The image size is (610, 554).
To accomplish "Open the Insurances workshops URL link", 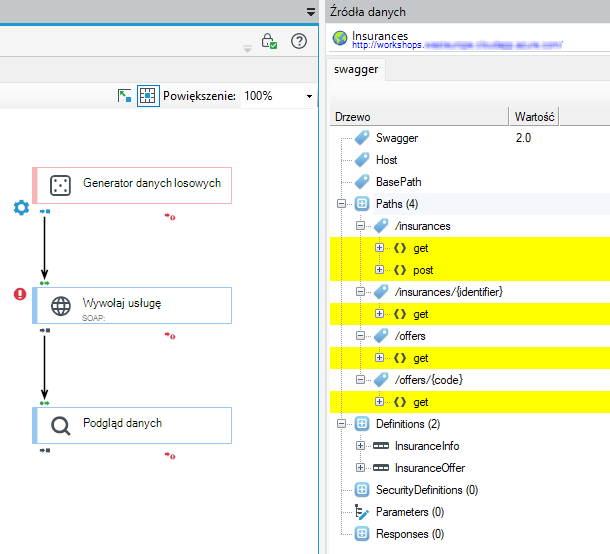I will [457, 45].
